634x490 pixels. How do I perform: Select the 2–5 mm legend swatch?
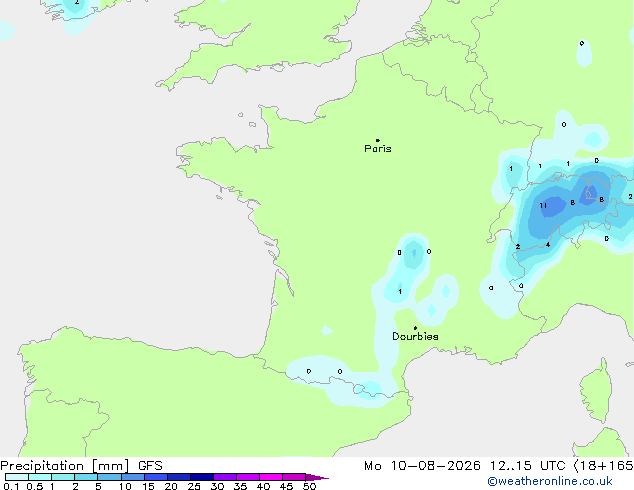point(86,477)
